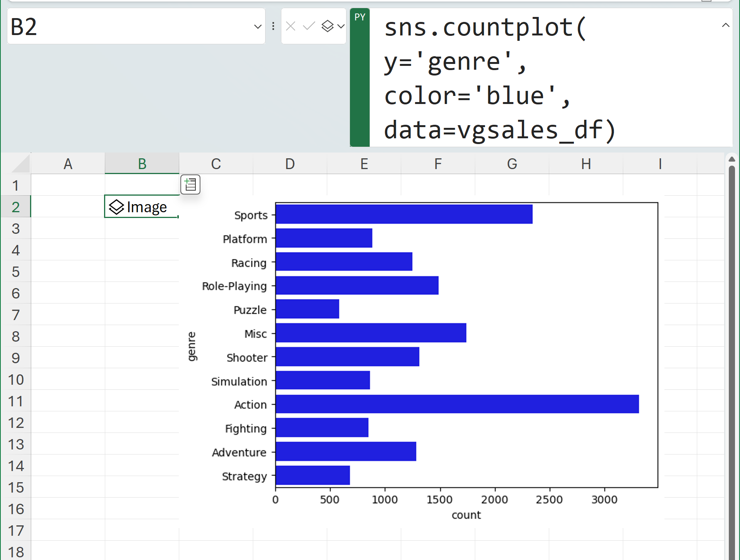Click the vertical scrollbar up arrow
Screen dimensions: 740x560
click(x=732, y=159)
